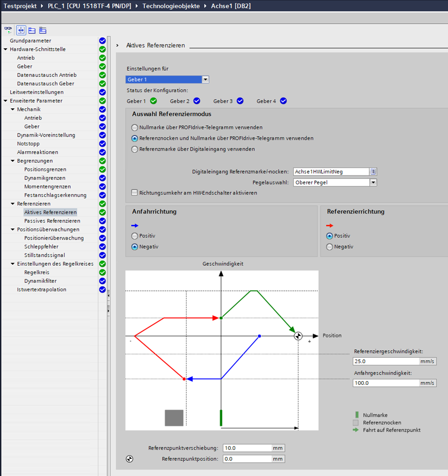
Task: Click the reference point symbol beside Referenzpunktposition
Action: 130,459
